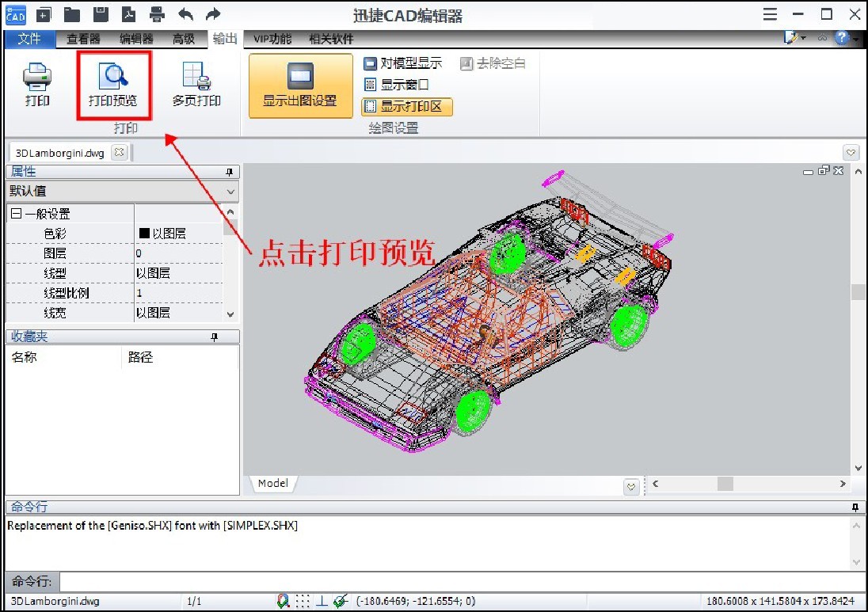
Task: Open the hamburger menu in title bar
Action: [x=770, y=14]
